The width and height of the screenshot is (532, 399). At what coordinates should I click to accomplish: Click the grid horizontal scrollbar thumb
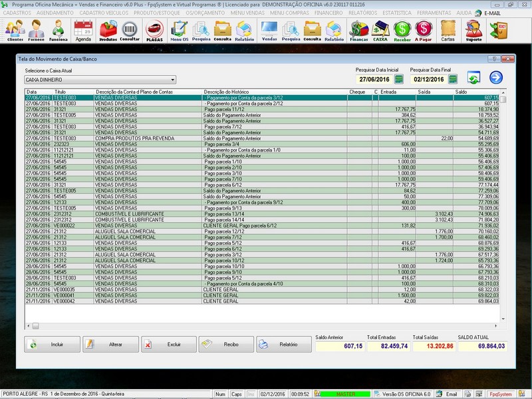(x=36, y=326)
